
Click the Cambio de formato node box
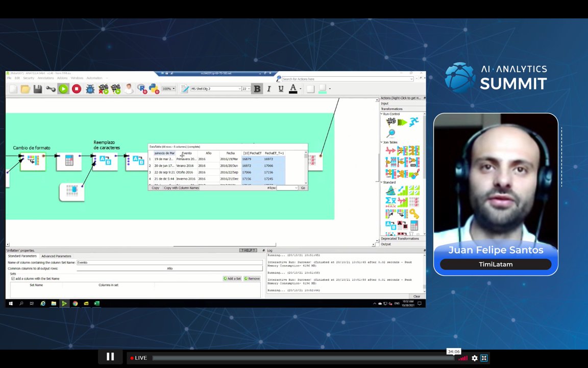[33, 161]
